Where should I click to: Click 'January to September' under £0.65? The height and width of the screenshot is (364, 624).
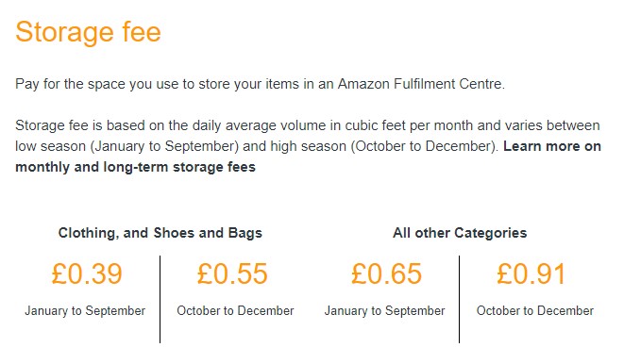(385, 311)
